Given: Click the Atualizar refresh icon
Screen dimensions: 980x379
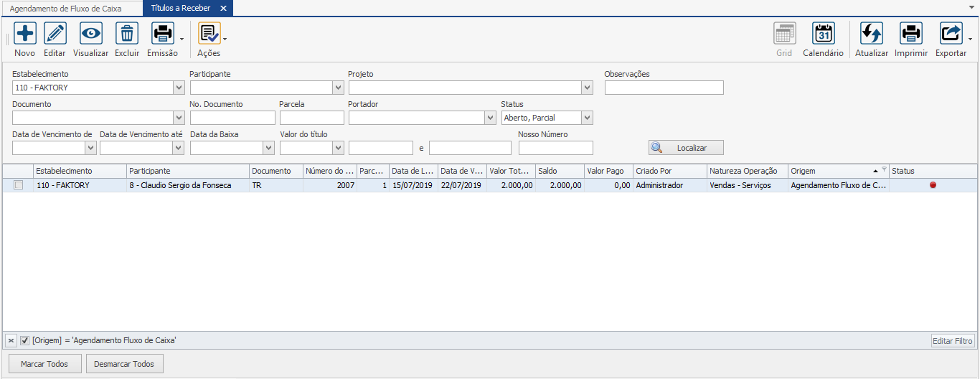Looking at the screenshot, I should 872,34.
